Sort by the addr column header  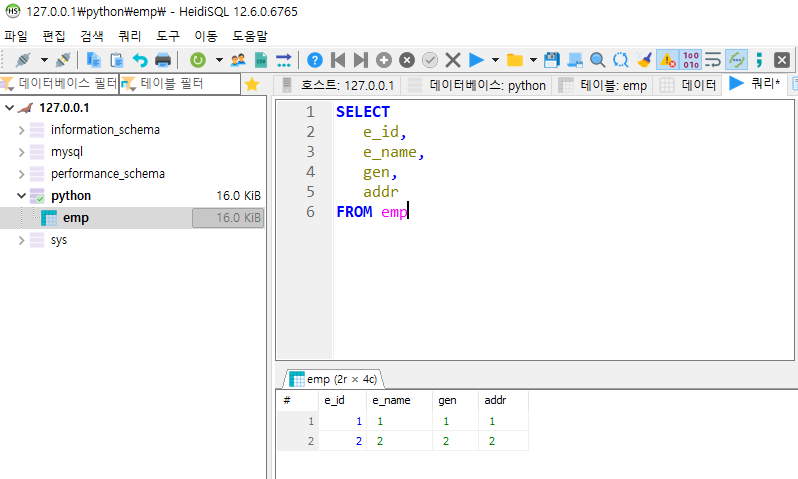tap(503, 401)
